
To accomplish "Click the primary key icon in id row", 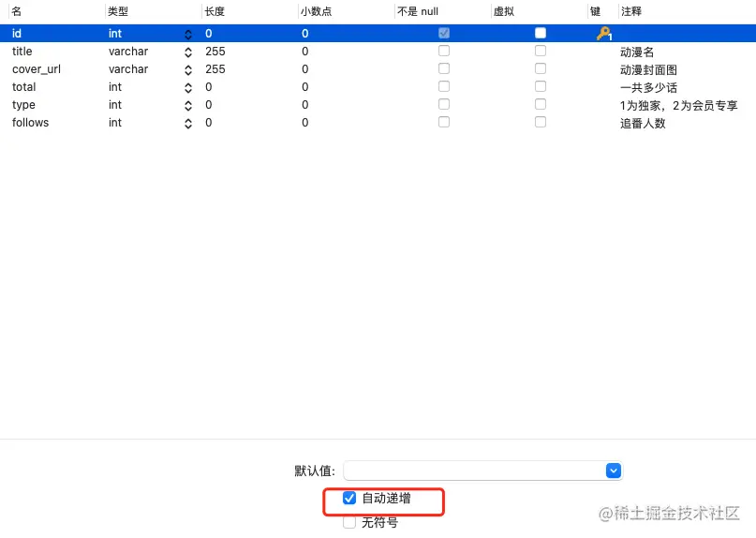I will [x=603, y=34].
